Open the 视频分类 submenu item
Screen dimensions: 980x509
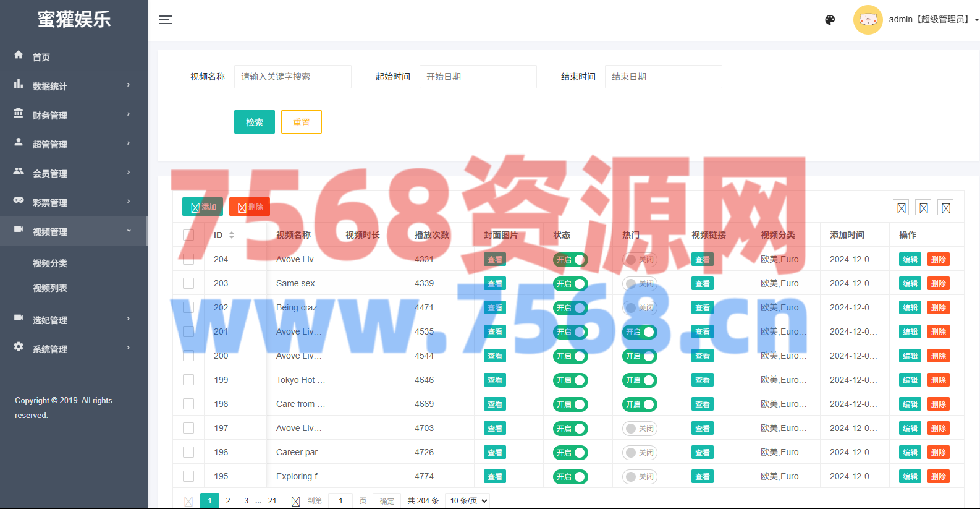click(50, 263)
